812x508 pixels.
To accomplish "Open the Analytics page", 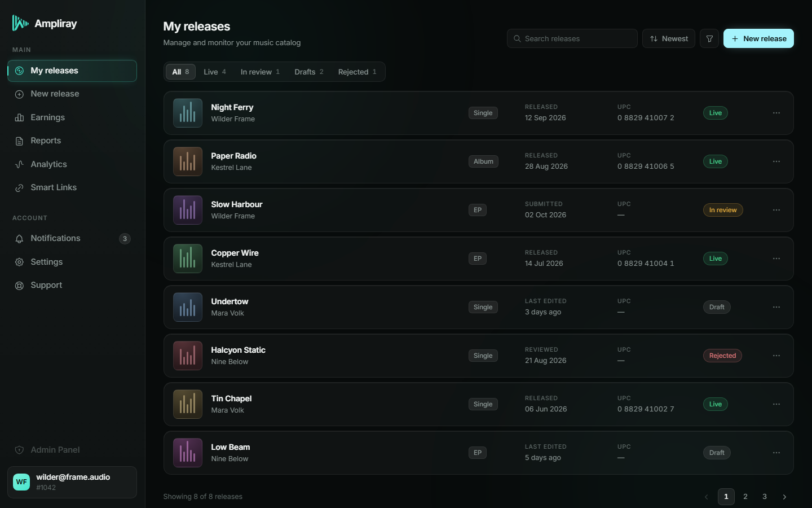I will coord(72,164).
